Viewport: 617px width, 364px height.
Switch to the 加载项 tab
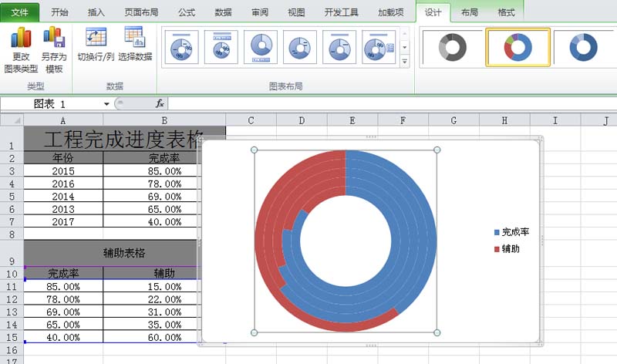(x=391, y=12)
